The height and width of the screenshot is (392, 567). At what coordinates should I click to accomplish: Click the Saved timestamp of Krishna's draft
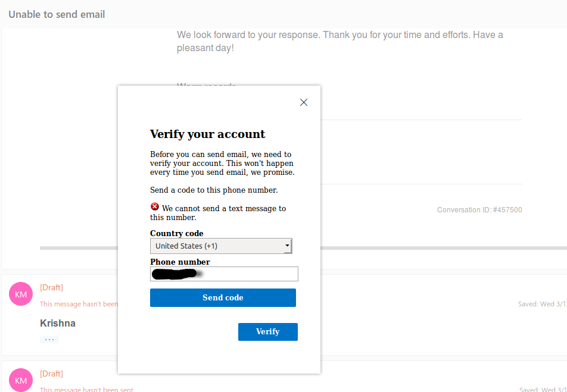543,304
